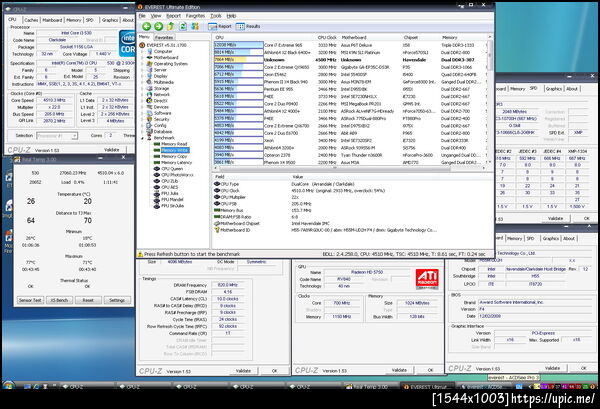Expand the Software node arrow in EVEREST
This screenshot has width=600, height=409.
(x=143, y=113)
